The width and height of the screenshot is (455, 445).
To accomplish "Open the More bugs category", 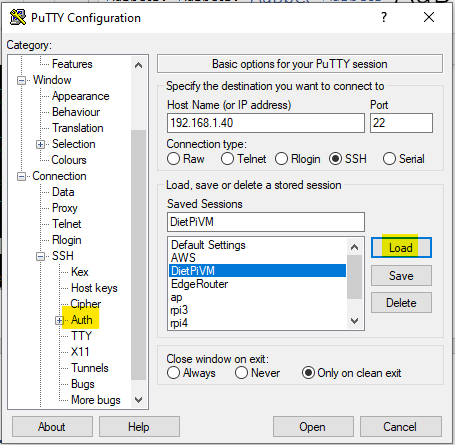I will pos(96,400).
